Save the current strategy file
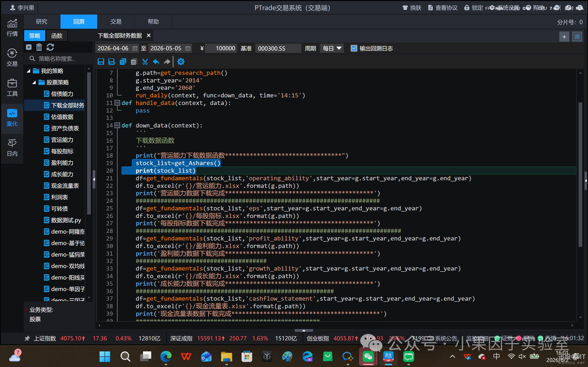 101,62
